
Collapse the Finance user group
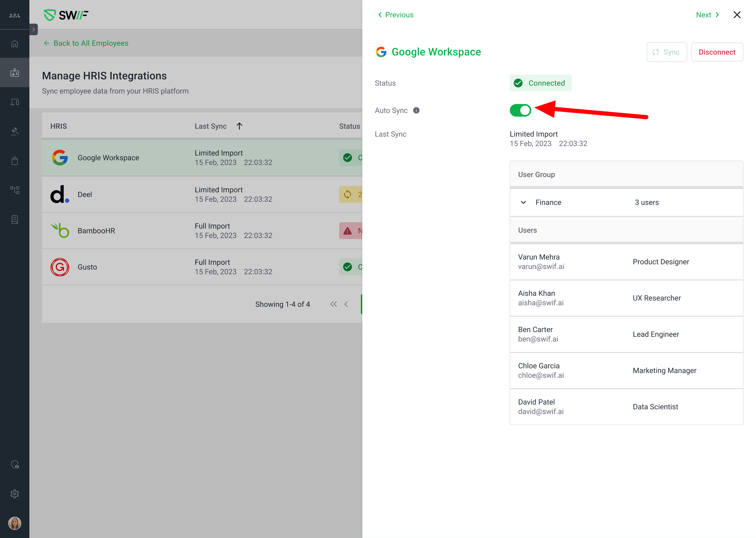(x=523, y=203)
